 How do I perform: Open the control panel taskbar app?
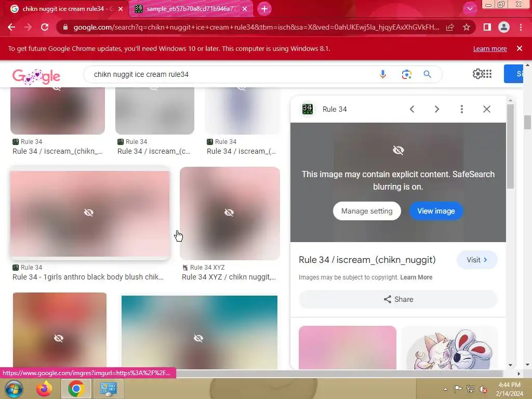(x=108, y=389)
